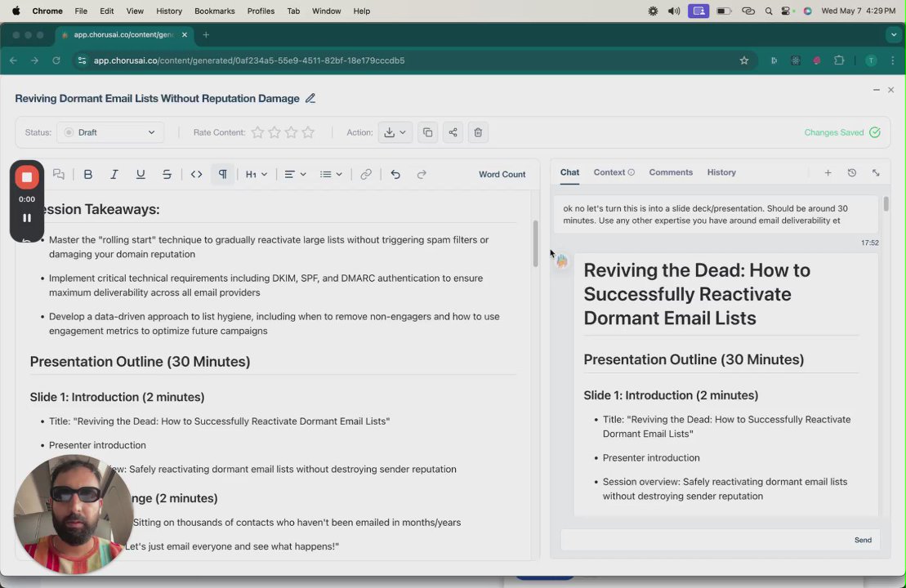Click the Chrome profile avatar T
This screenshot has width=906, height=588.
click(x=871, y=60)
